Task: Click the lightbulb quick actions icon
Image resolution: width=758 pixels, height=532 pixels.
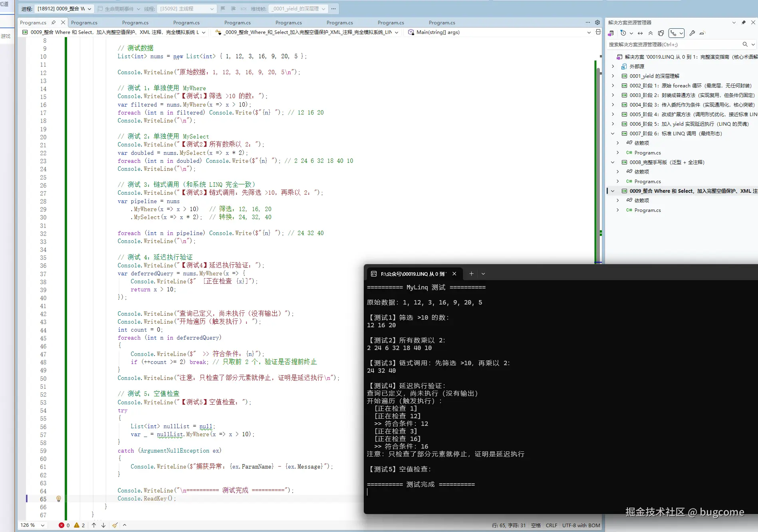Action: click(59, 498)
